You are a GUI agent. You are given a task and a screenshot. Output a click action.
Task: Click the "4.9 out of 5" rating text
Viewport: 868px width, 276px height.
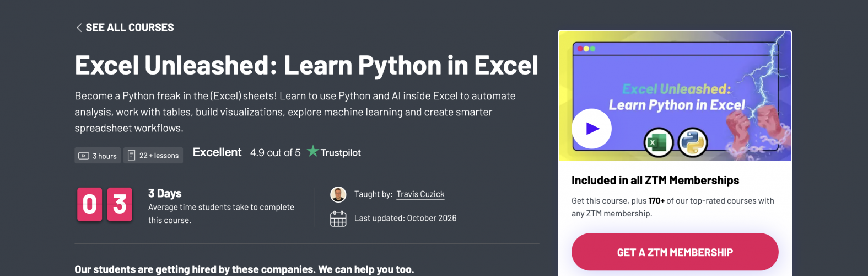(275, 153)
